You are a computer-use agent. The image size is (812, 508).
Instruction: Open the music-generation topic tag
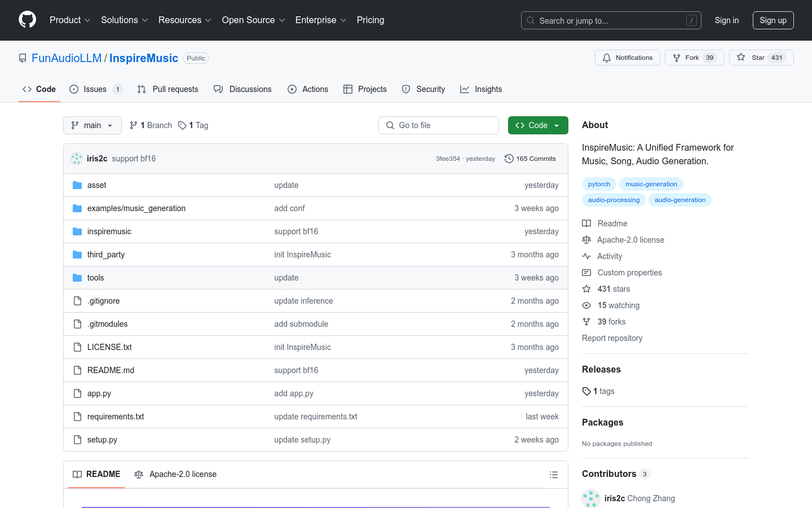pyautogui.click(x=651, y=184)
